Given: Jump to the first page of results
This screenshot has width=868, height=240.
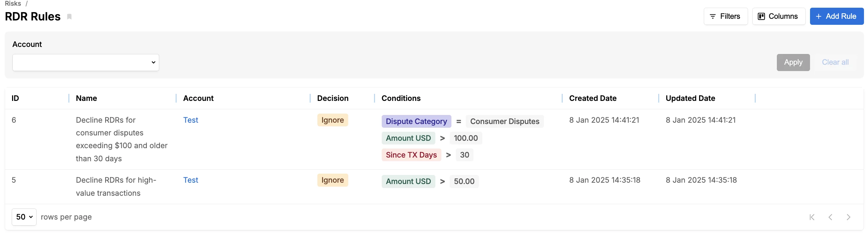Looking at the screenshot, I should point(811,217).
